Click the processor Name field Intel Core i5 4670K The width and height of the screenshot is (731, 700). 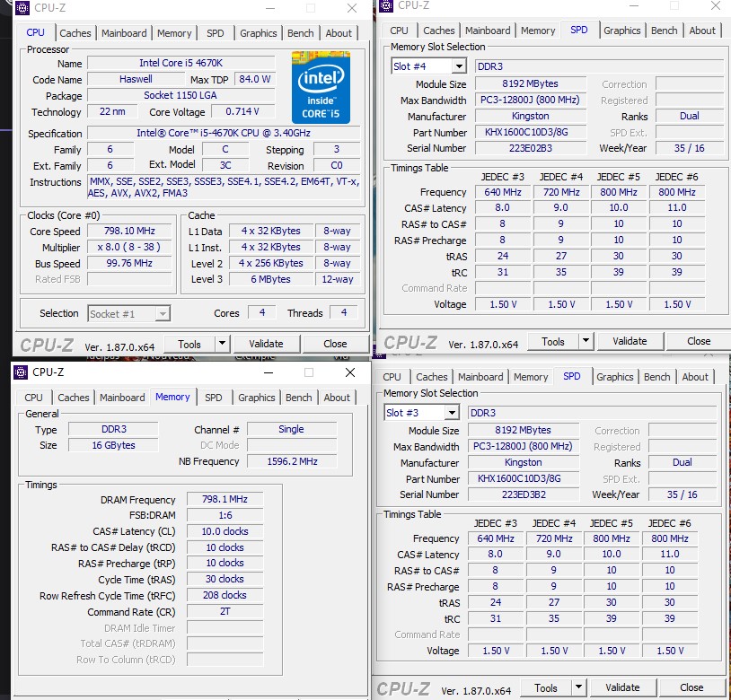(181, 63)
